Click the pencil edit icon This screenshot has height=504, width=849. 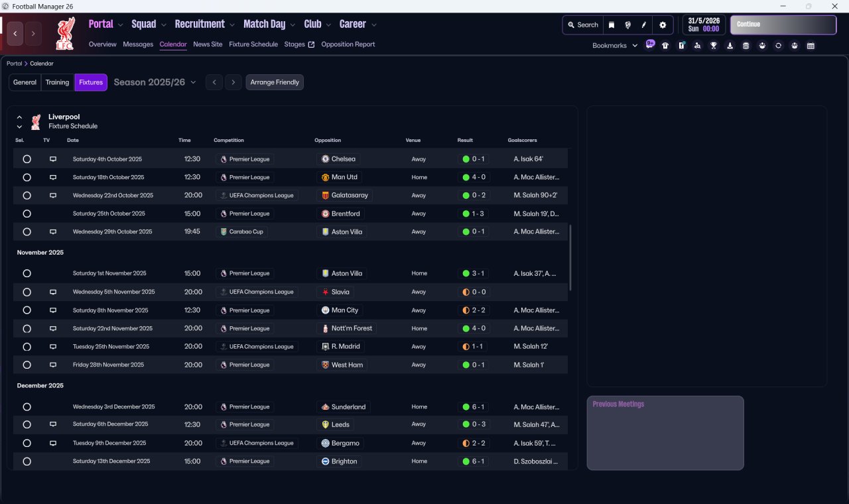point(643,25)
